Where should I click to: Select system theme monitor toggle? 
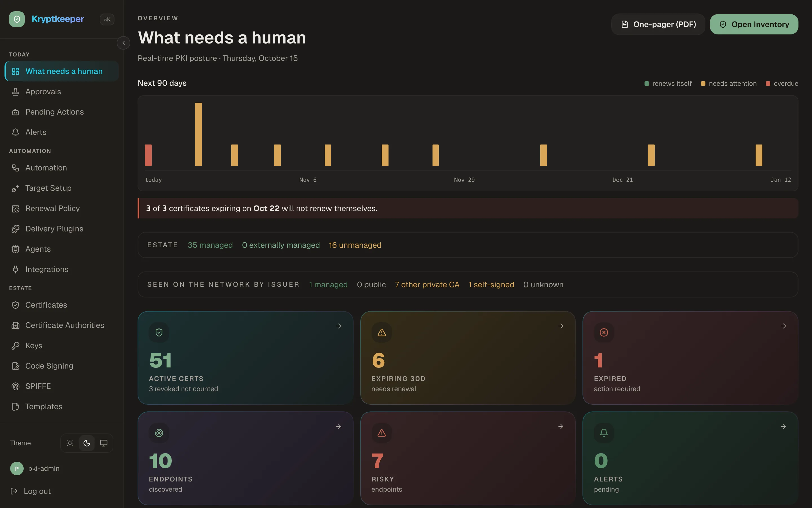tap(104, 443)
